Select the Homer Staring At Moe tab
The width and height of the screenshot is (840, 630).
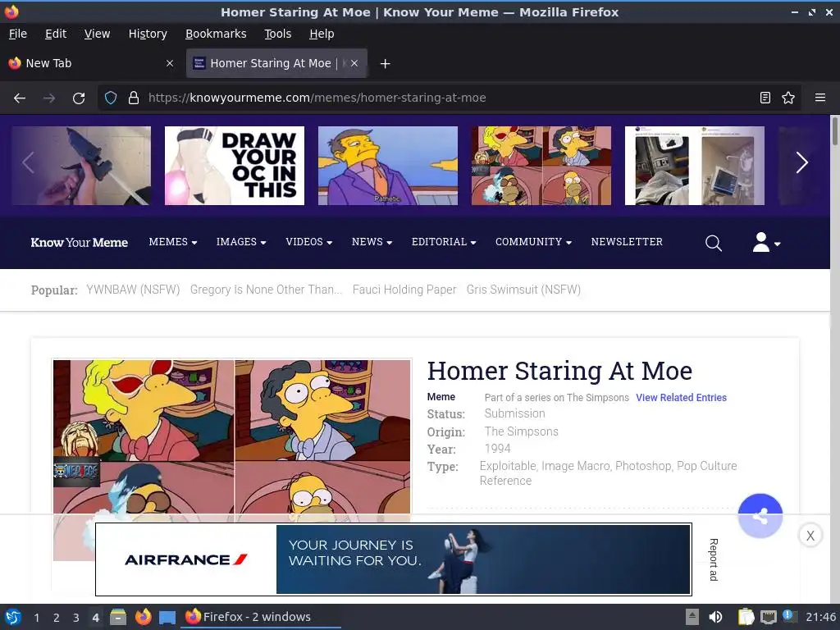click(x=276, y=63)
